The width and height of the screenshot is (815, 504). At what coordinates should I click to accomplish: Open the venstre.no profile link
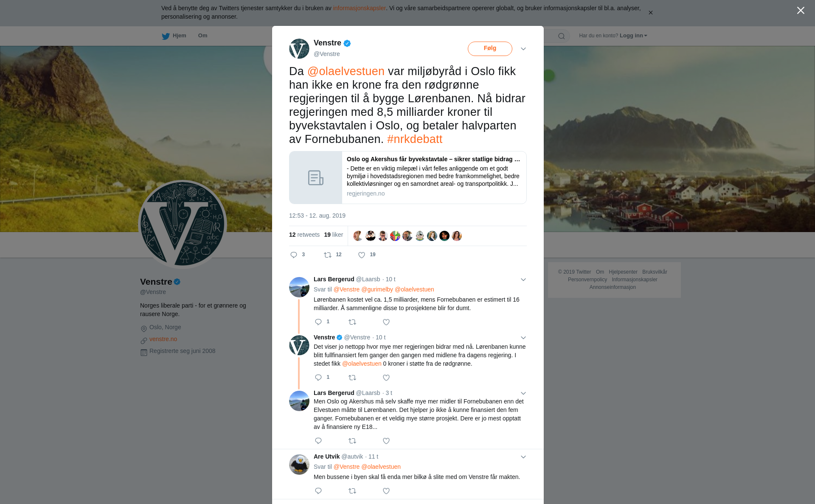(x=163, y=339)
